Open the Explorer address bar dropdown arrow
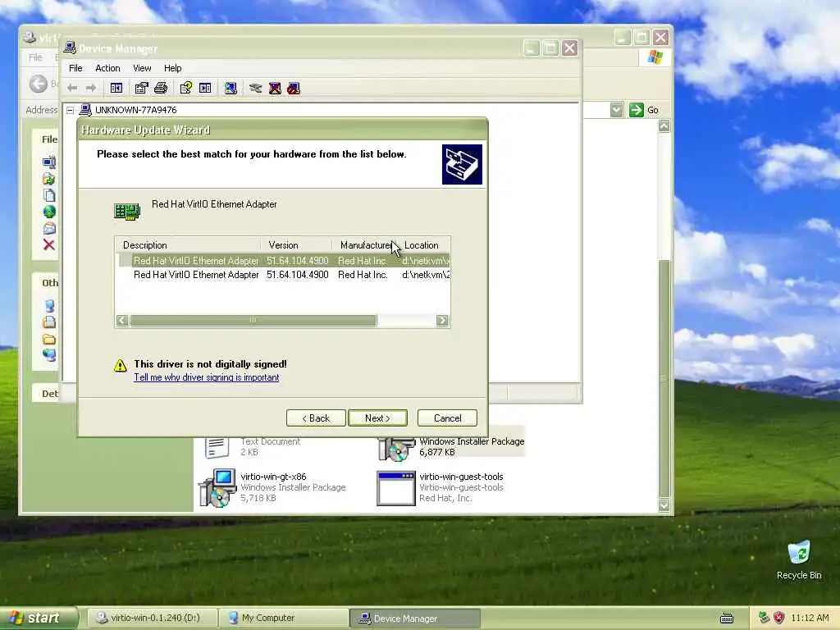 coord(617,110)
